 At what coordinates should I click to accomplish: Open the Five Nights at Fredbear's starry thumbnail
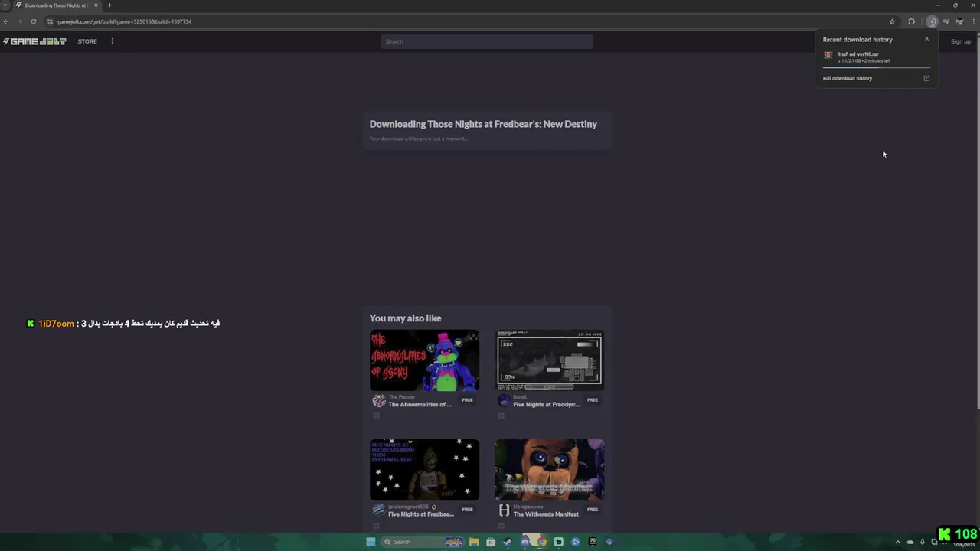point(424,470)
